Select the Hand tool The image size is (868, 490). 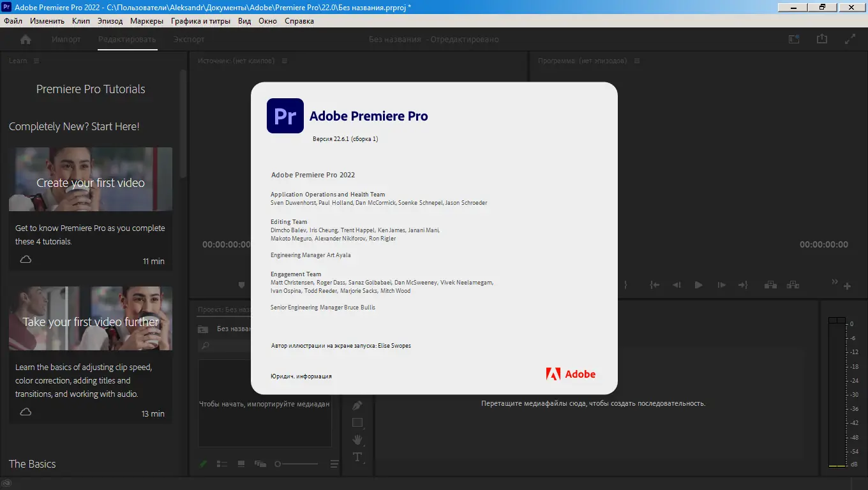coord(357,440)
